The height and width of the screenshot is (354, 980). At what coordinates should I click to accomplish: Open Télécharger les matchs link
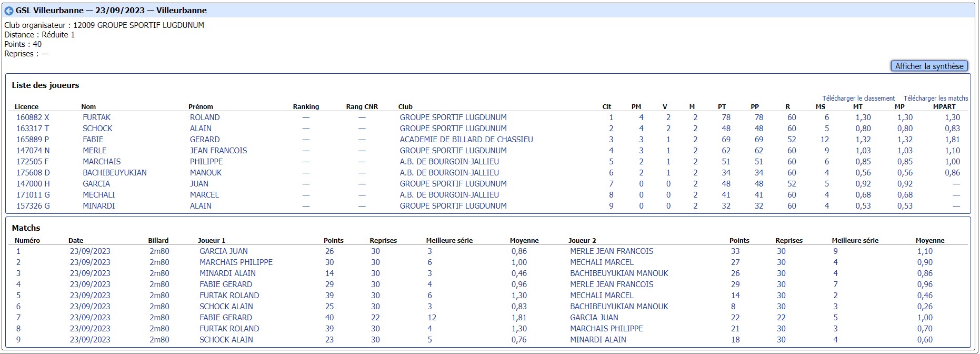936,99
